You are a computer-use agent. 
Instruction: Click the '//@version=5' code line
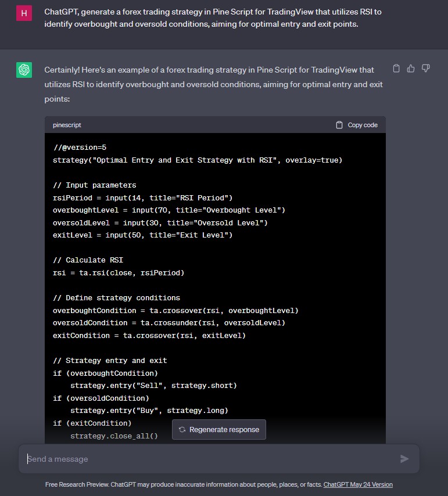coord(80,148)
